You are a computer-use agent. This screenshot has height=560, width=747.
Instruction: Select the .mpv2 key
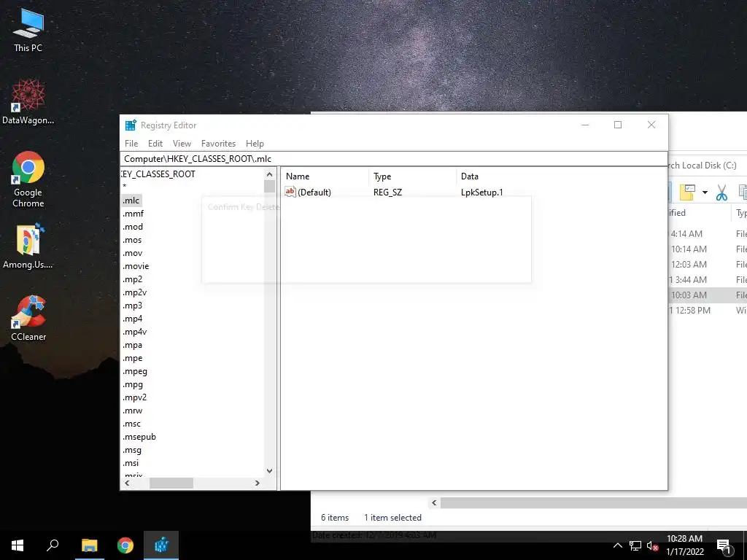pyautogui.click(x=134, y=397)
